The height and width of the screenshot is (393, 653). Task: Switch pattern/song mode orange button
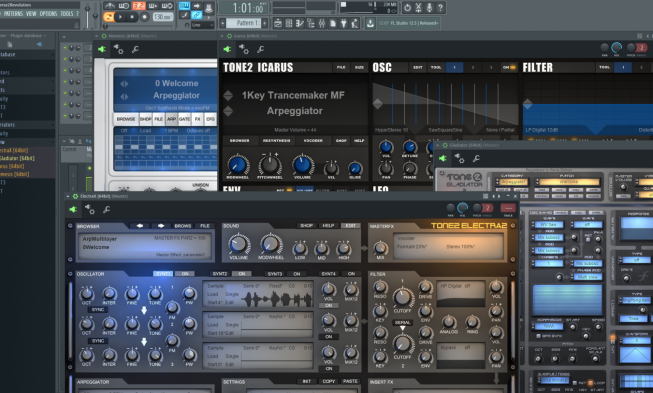109,17
